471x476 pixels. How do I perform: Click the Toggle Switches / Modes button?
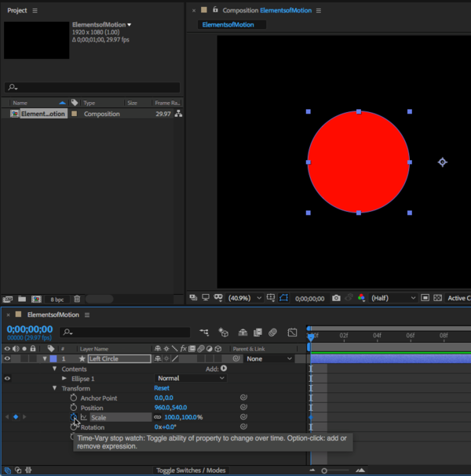tap(191, 471)
